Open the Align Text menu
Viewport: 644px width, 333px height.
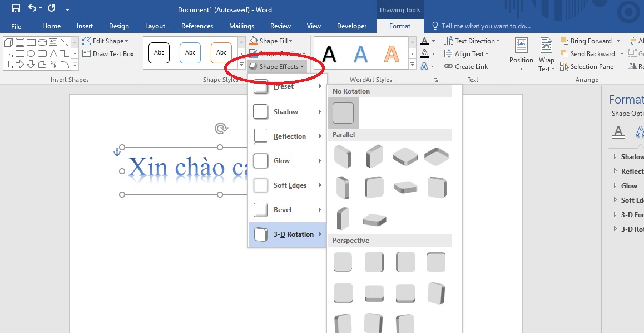(467, 54)
